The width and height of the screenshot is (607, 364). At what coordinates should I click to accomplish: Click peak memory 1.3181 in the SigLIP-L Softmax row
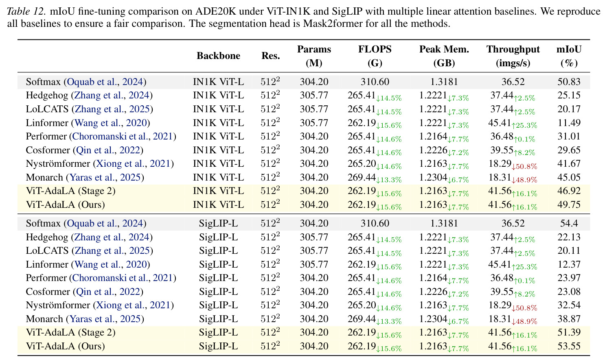pos(444,223)
